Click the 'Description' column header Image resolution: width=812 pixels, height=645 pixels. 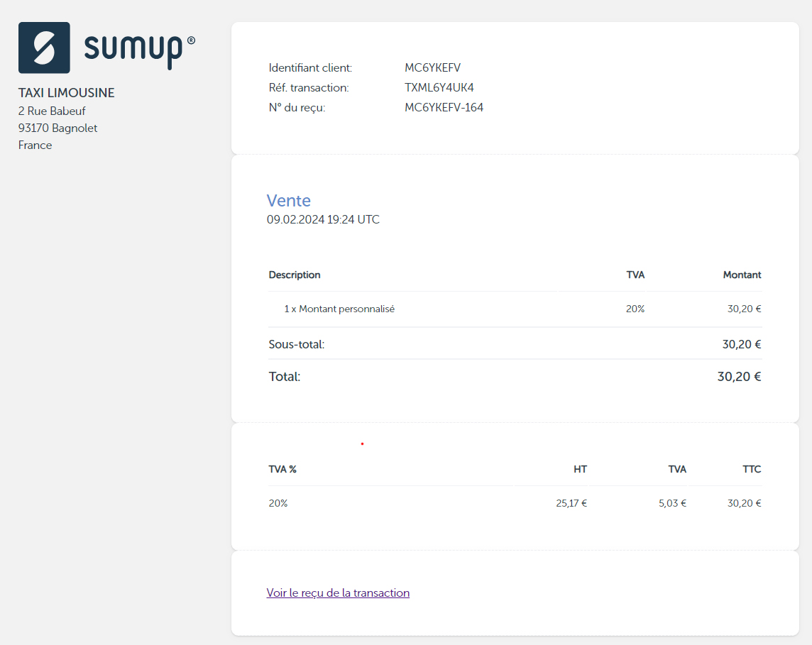click(294, 275)
